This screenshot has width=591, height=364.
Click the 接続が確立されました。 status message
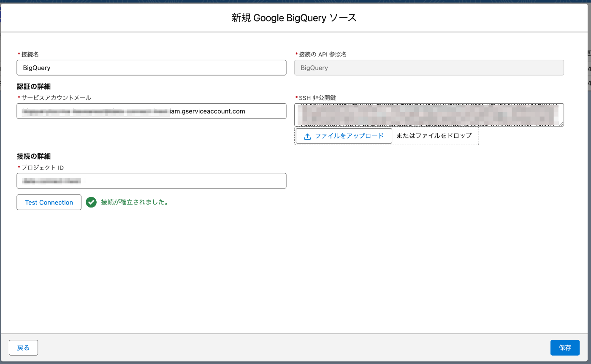[135, 202]
